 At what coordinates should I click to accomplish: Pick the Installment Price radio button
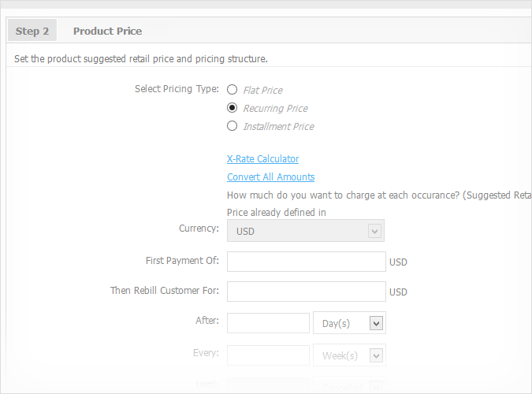tap(232, 126)
